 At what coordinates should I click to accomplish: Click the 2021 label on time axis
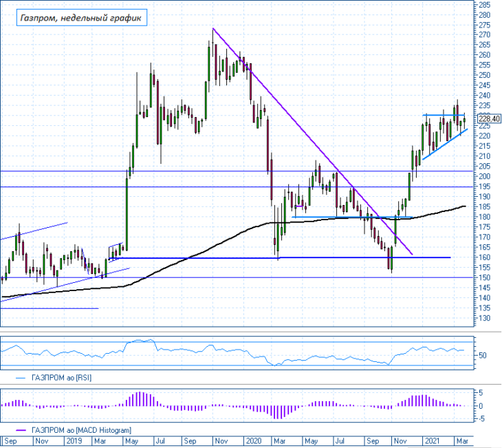tap(433, 441)
